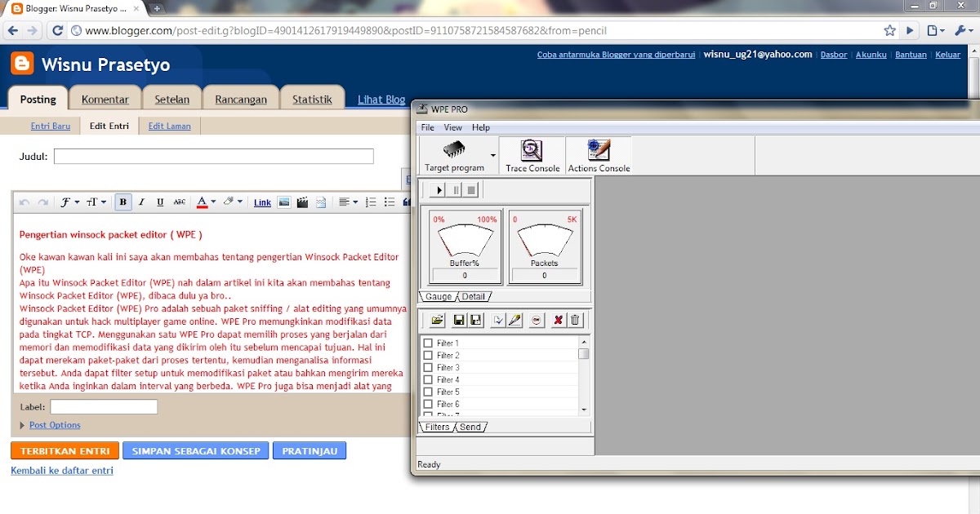The width and height of the screenshot is (980, 514).
Task: Click the second floppy save-as icon
Action: coord(475,321)
